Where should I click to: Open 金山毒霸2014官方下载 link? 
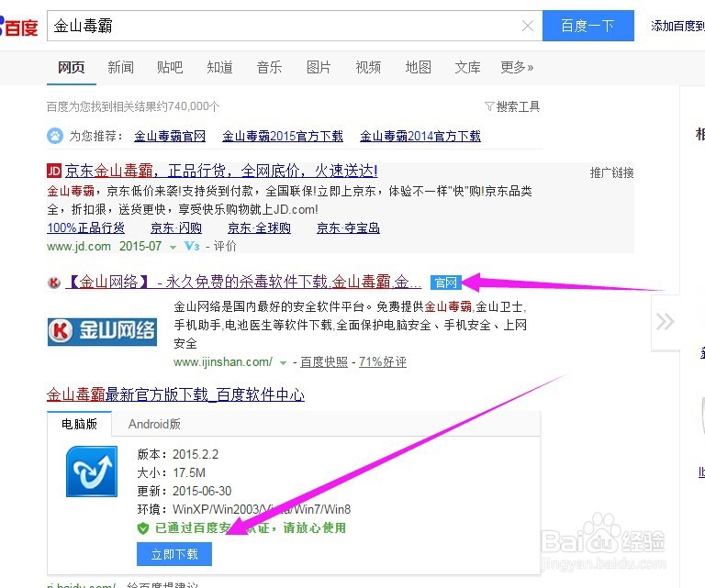pos(420,136)
